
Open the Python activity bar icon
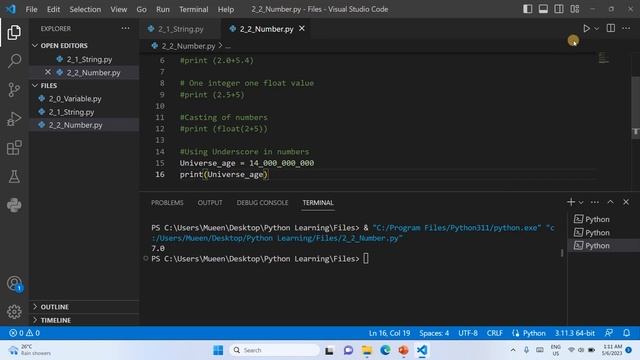(x=14, y=205)
